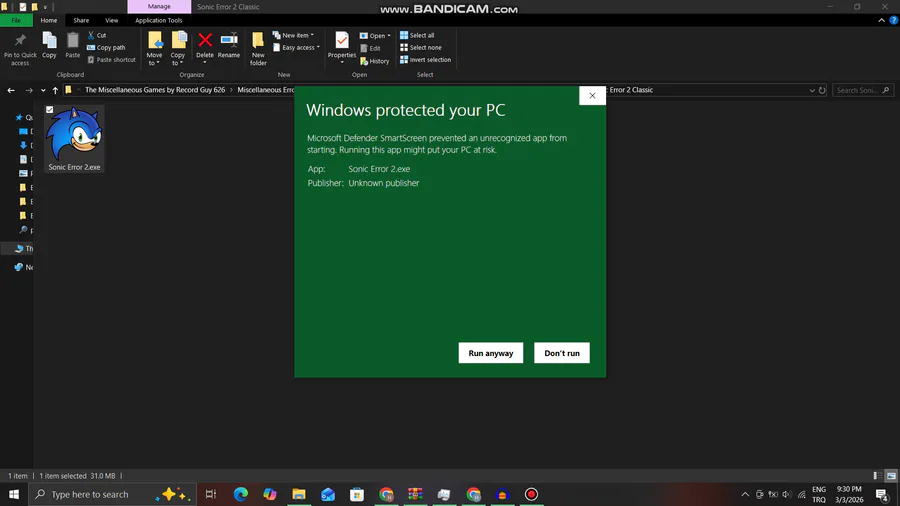900x506 pixels.
Task: Open Task View from taskbar
Action: (211, 494)
